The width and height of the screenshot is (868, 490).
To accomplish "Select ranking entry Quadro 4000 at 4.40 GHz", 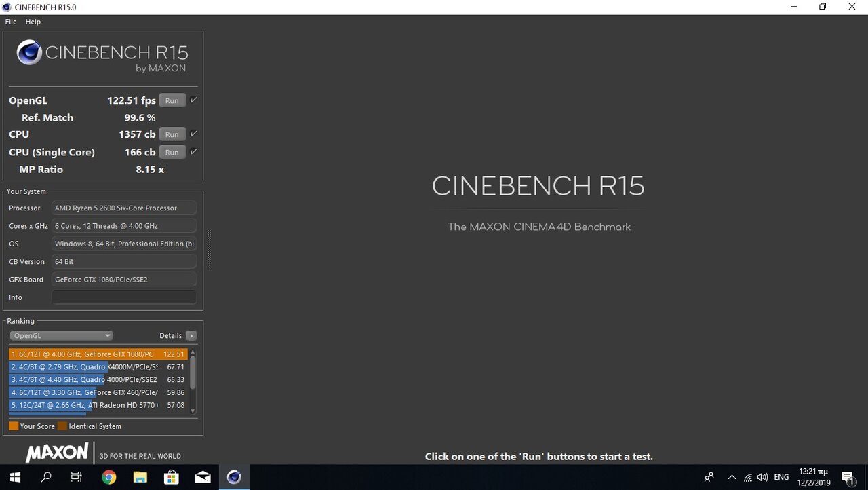I will coord(98,380).
